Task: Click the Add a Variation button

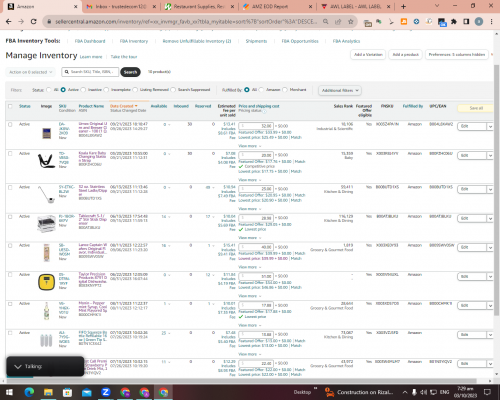Action: point(368,55)
